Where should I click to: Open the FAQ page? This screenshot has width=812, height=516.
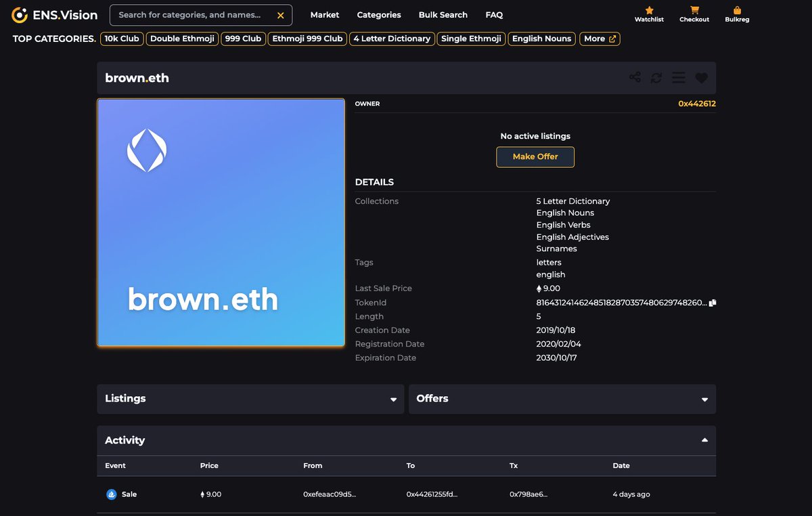point(494,15)
